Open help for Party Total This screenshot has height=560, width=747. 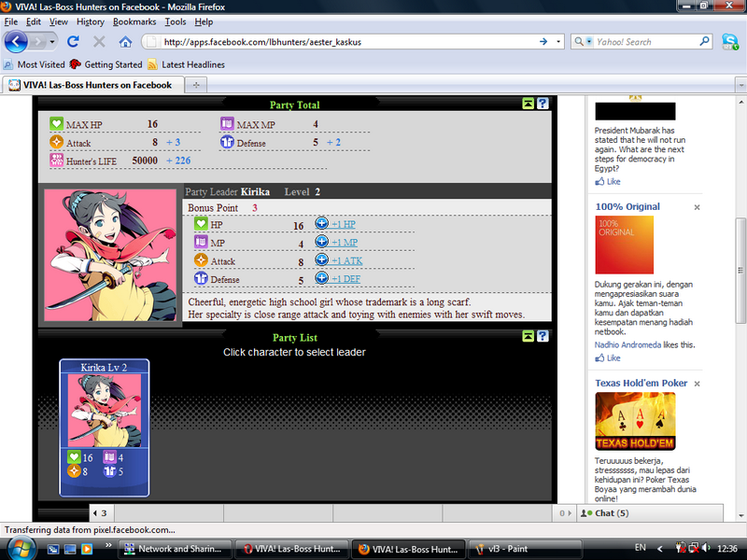(543, 104)
